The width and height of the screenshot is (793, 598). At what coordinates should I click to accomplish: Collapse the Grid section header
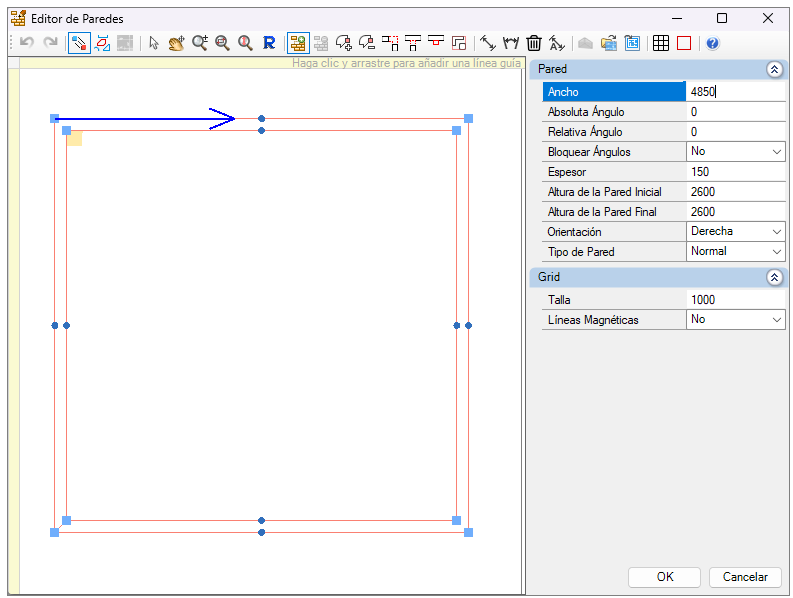[774, 277]
